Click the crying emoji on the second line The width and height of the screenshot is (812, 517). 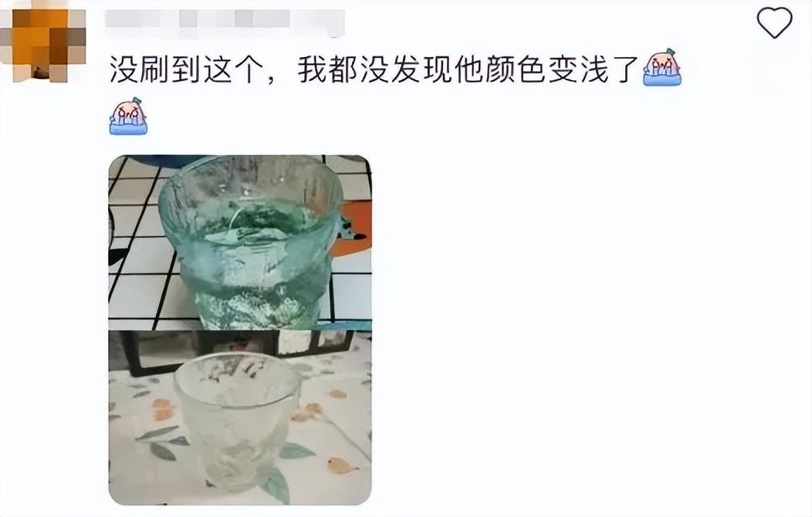128,116
